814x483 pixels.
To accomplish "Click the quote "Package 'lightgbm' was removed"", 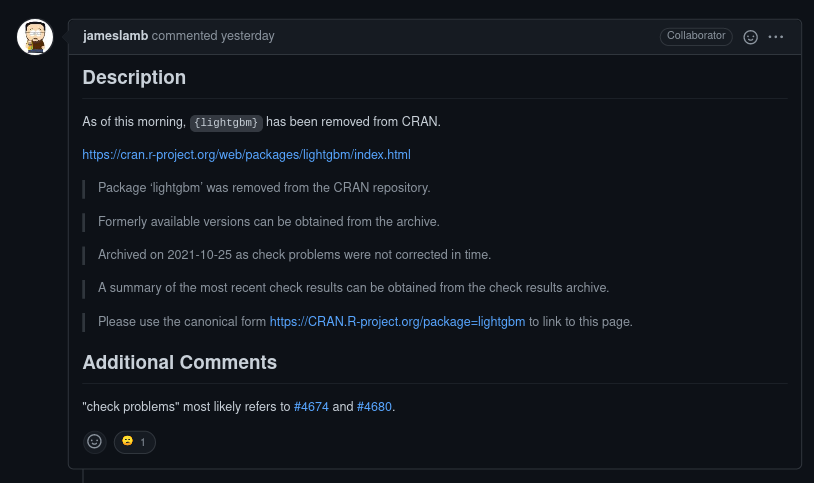I will [x=264, y=188].
